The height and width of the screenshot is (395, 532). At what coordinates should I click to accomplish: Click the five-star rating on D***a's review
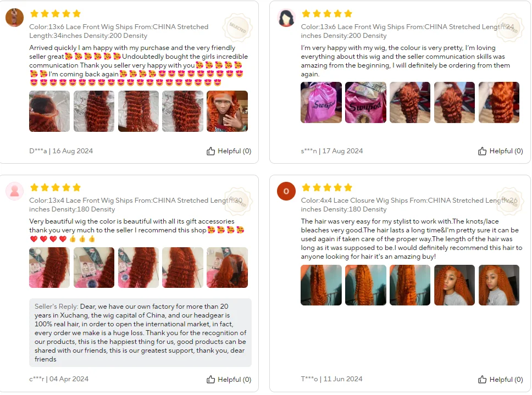pos(56,14)
